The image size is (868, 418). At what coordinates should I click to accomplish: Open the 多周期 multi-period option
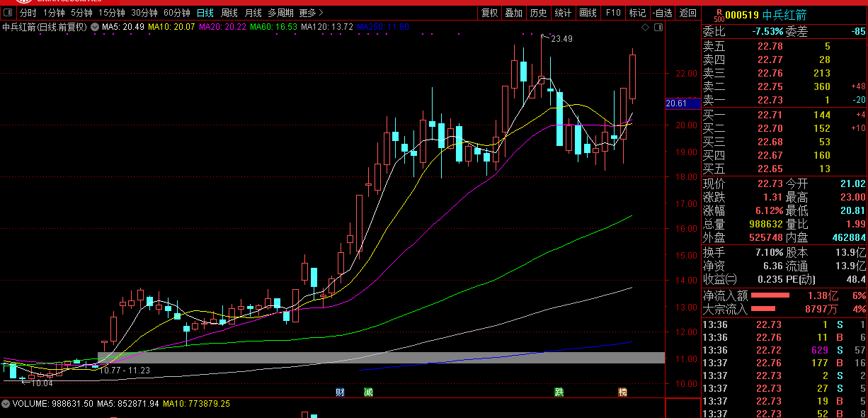(x=280, y=13)
